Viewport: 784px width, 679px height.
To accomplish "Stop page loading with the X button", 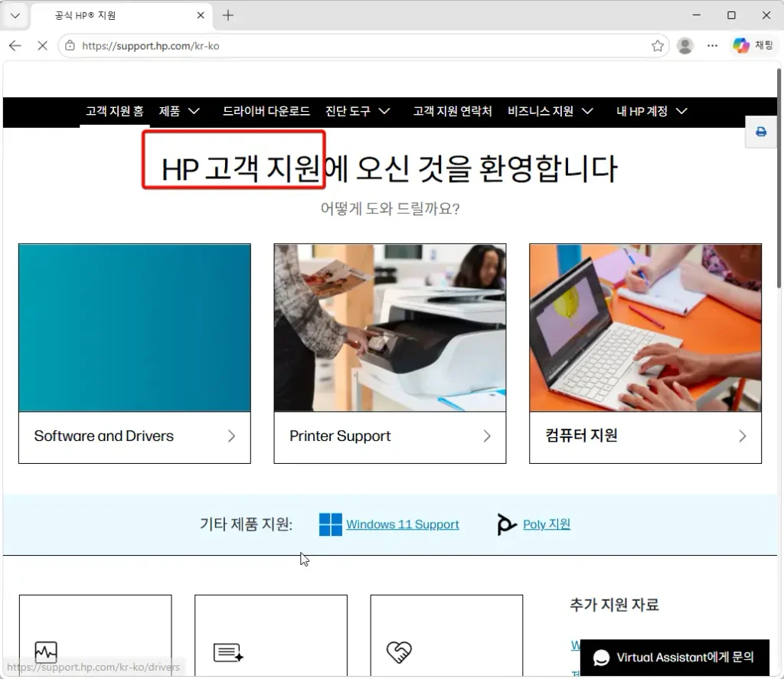I will click(x=43, y=45).
